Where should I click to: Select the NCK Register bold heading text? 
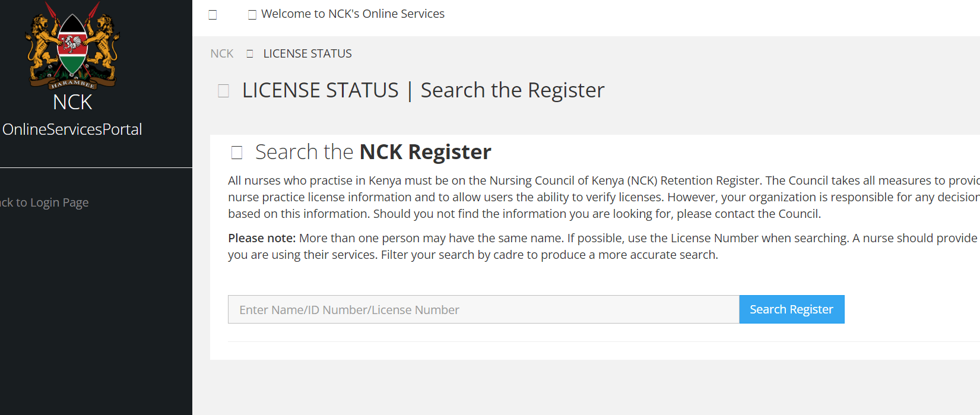425,152
